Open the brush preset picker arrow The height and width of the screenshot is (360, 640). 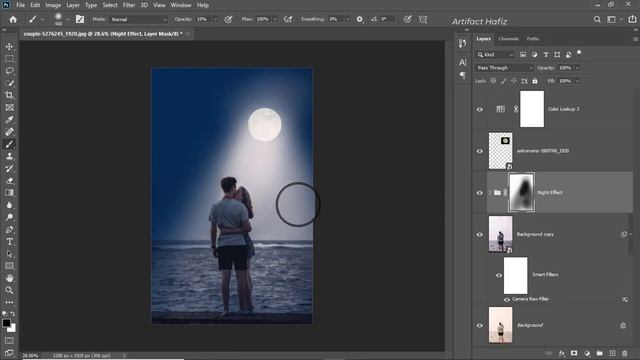click(x=67, y=19)
